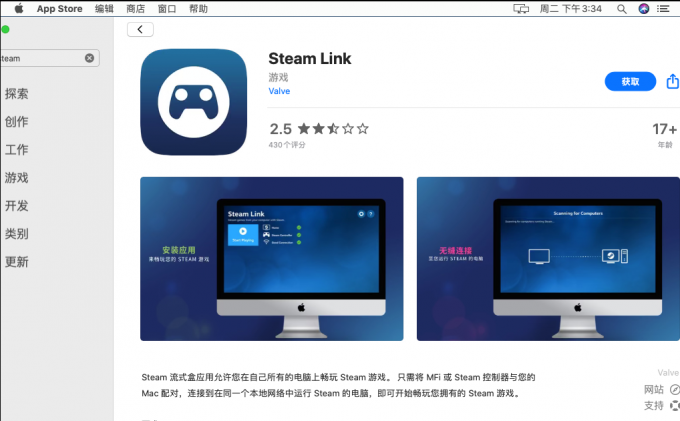Open the 支持 support link

(x=661, y=405)
